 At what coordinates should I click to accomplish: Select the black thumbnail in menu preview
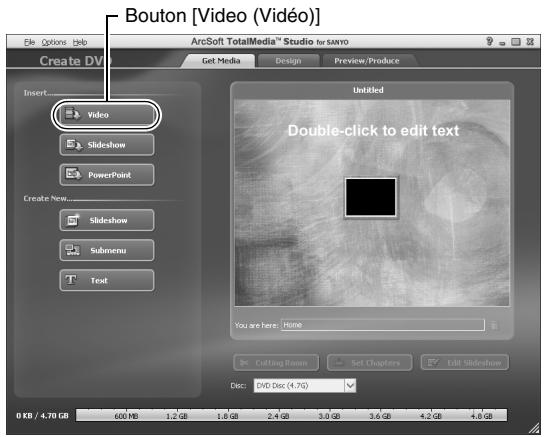[370, 197]
